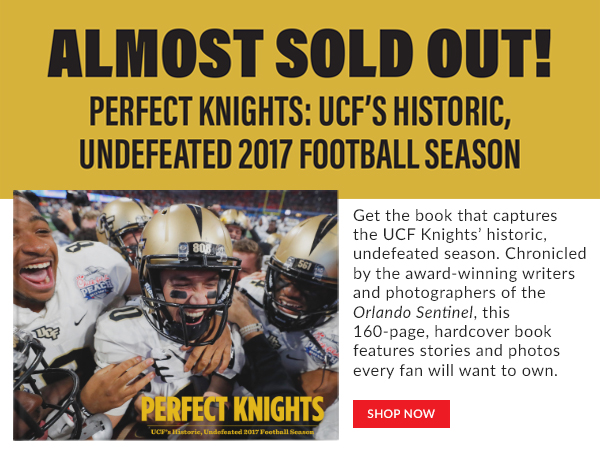Click the ALMOST SOLD OUT! headline
This screenshot has height=468, width=600.
pos(300,54)
